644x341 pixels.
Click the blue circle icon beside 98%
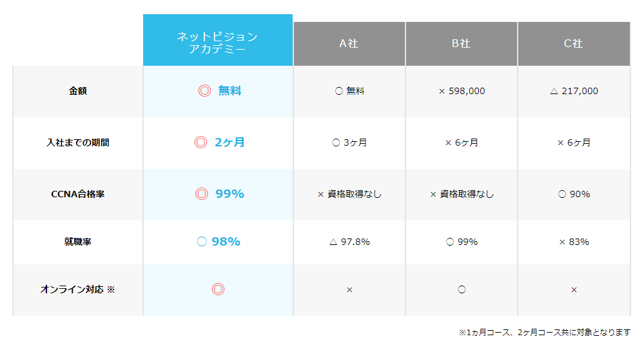point(201,242)
